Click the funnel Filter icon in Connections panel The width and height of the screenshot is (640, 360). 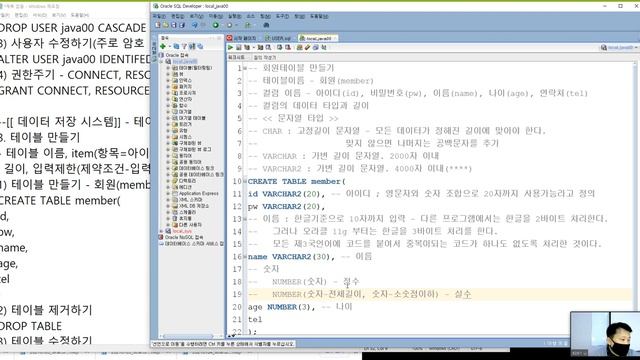point(184,47)
